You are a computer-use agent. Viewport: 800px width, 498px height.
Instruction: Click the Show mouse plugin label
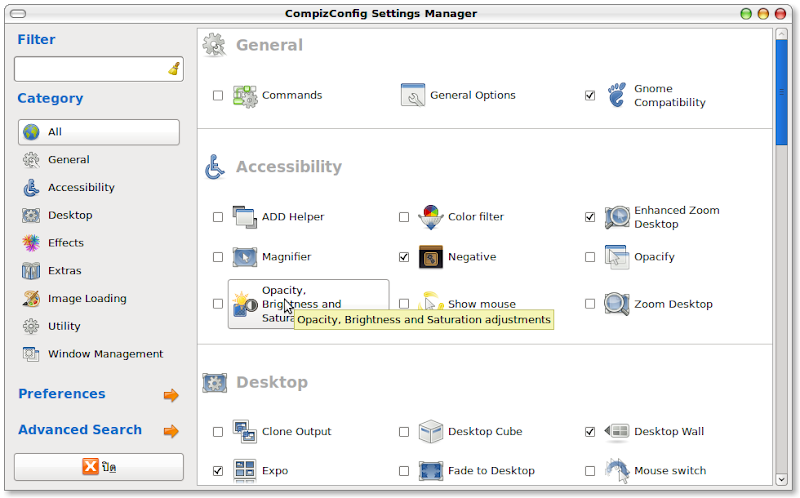(x=482, y=304)
